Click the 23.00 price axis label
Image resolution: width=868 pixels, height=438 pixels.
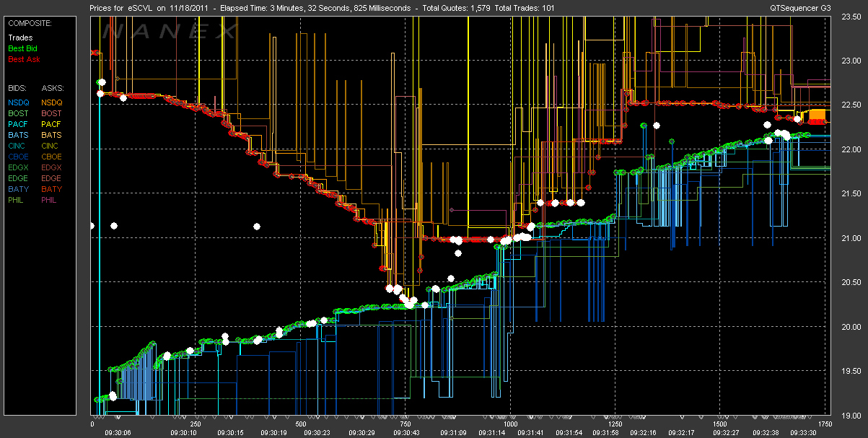[x=852, y=61]
